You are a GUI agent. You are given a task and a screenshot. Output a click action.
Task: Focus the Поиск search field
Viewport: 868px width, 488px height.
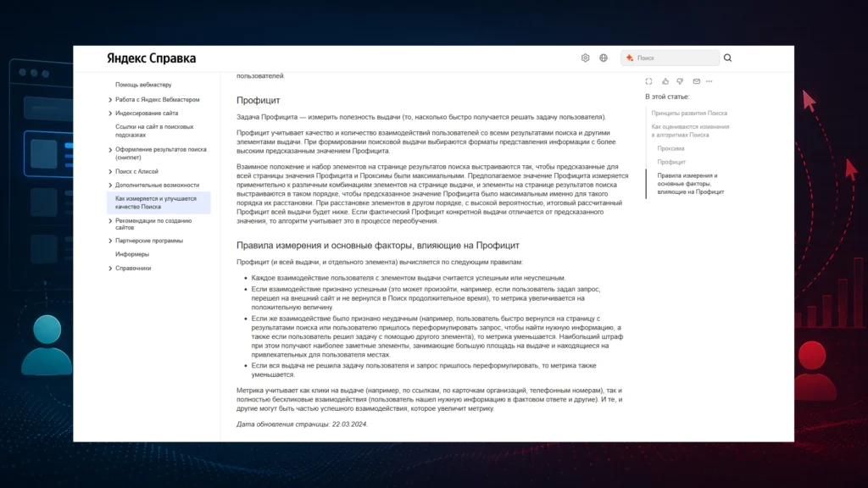(670, 58)
